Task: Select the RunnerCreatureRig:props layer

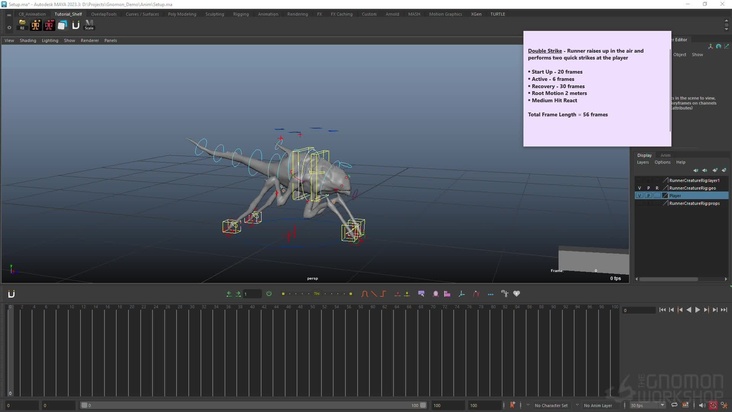Action: point(693,203)
